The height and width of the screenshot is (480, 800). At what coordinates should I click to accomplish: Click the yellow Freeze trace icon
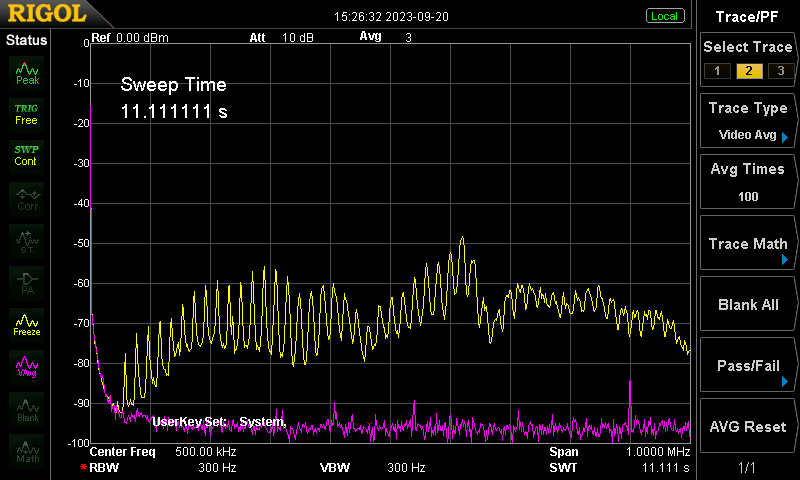click(27, 325)
